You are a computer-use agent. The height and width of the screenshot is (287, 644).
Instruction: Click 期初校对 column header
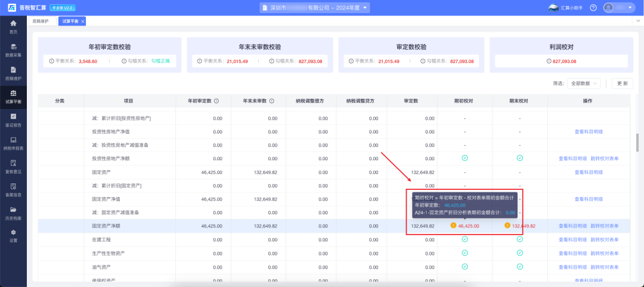click(465, 101)
